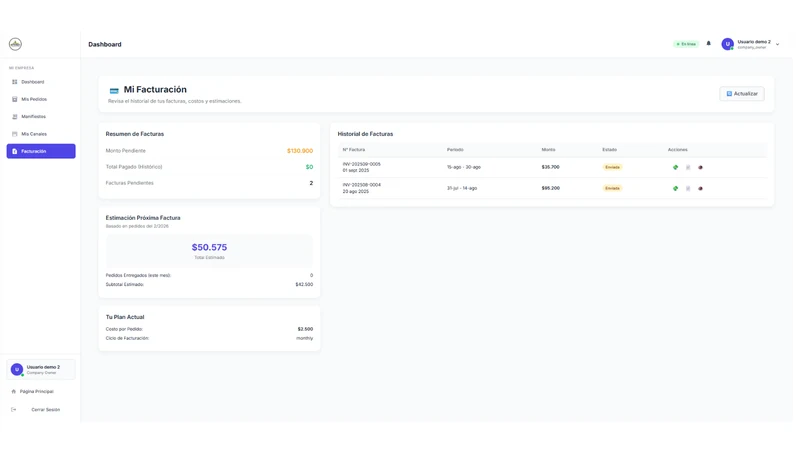Click the Tu Plan Actual heading

(x=125, y=317)
